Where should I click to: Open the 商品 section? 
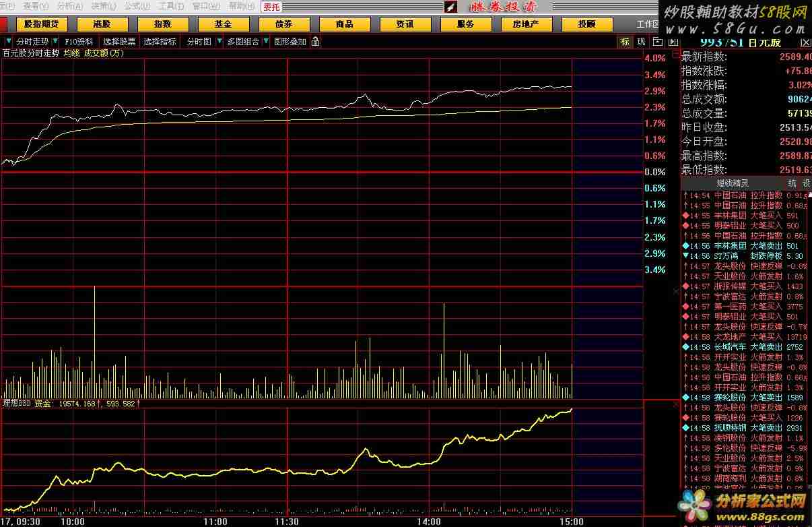pos(344,24)
